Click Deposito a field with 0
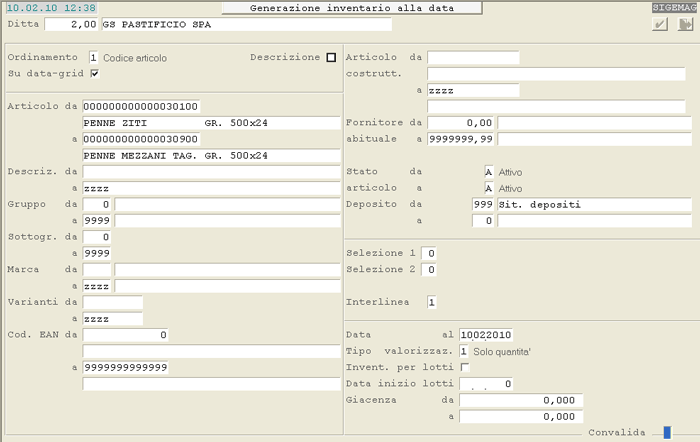The height and width of the screenshot is (442, 700). pos(483,221)
